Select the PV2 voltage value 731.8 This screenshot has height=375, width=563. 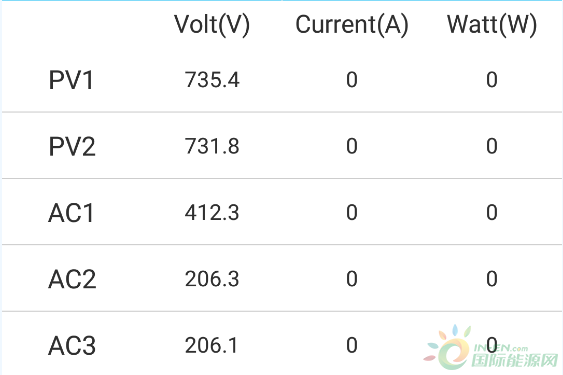pos(212,146)
